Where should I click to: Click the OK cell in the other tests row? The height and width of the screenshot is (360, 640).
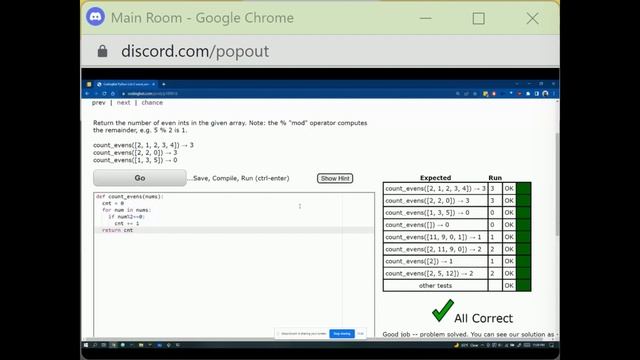(509, 285)
